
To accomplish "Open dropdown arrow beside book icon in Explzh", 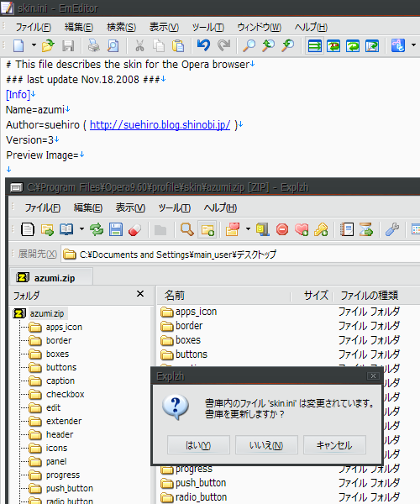I will click(x=81, y=229).
